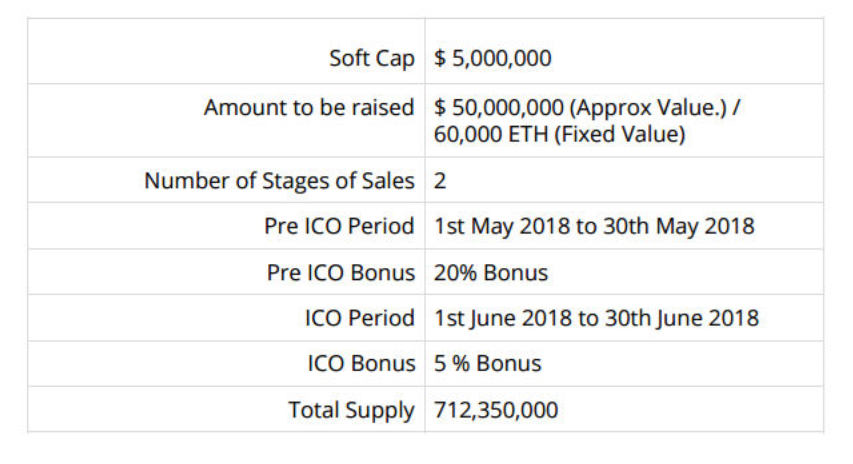Select the '712,350,000' total supply value
Screen dimensions: 853x464
pyautogui.click(x=496, y=409)
